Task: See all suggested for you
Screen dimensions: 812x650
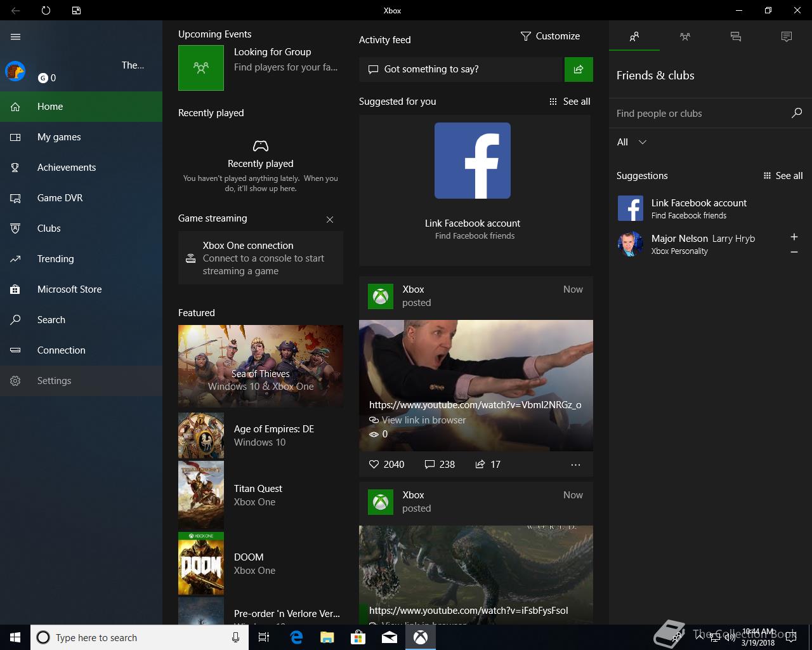Action: (x=570, y=102)
